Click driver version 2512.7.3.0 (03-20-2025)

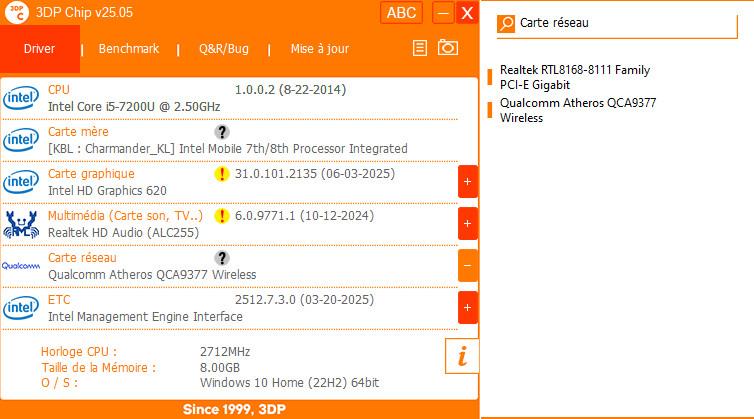304,300
